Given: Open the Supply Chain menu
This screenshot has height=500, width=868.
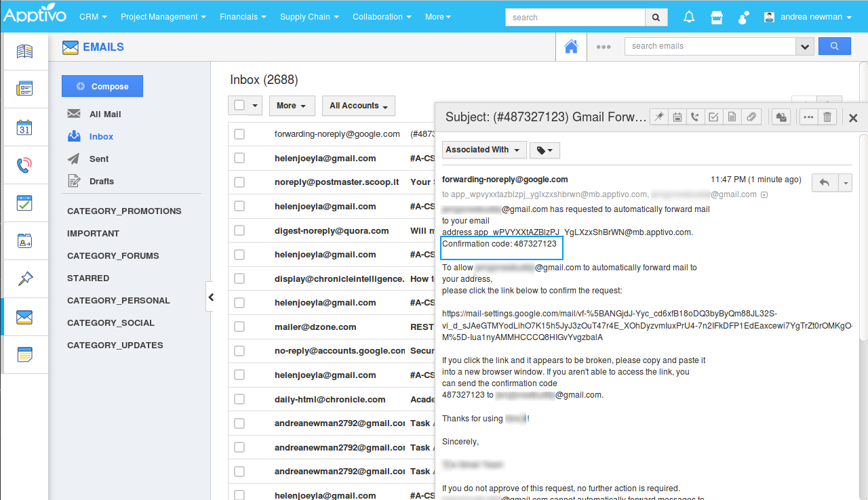Looking at the screenshot, I should click(309, 17).
